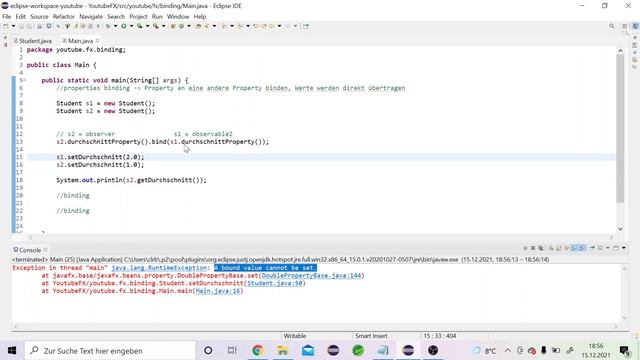Open the Source menu
The width and height of the screenshot is (640, 360).
[39, 17]
